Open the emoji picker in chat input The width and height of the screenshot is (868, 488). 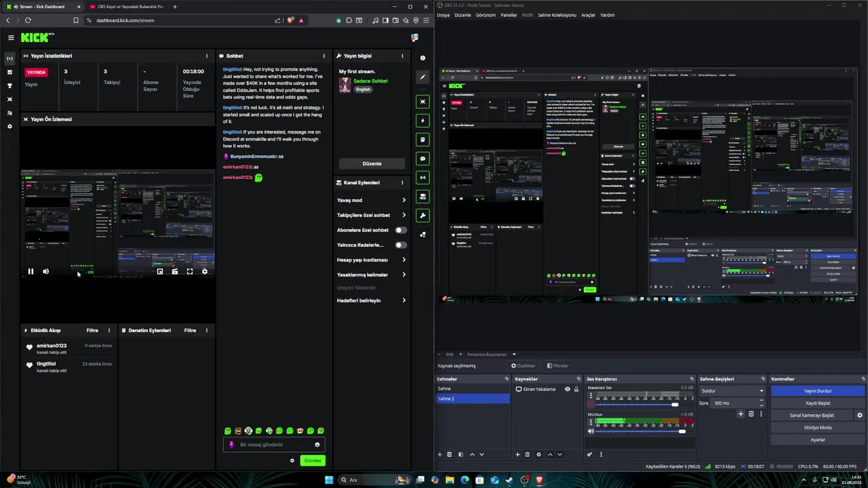coord(317,445)
